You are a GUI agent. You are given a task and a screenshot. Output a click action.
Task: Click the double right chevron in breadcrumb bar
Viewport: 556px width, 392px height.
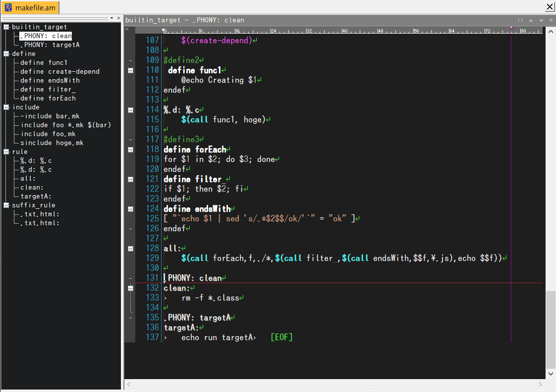coord(551,20)
